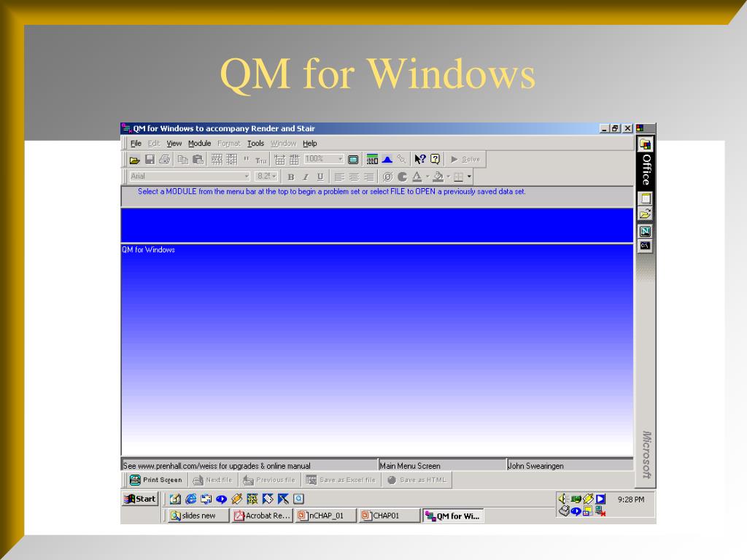Click the center align icon

[354, 177]
